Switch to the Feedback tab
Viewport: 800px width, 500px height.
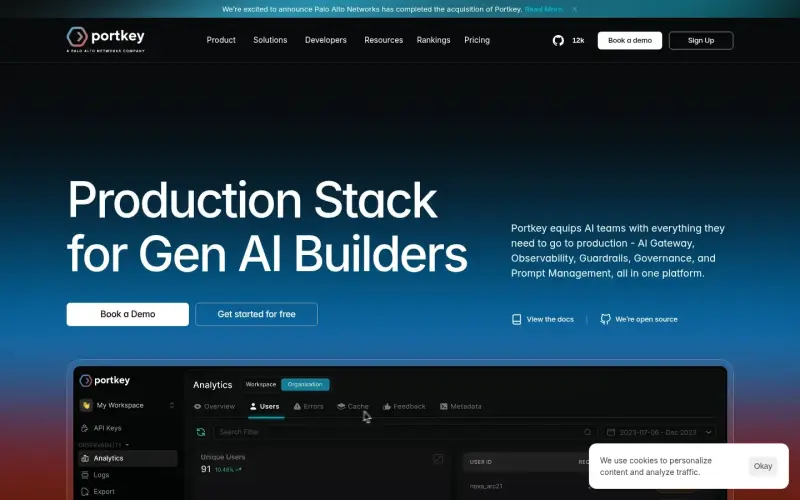coord(404,407)
